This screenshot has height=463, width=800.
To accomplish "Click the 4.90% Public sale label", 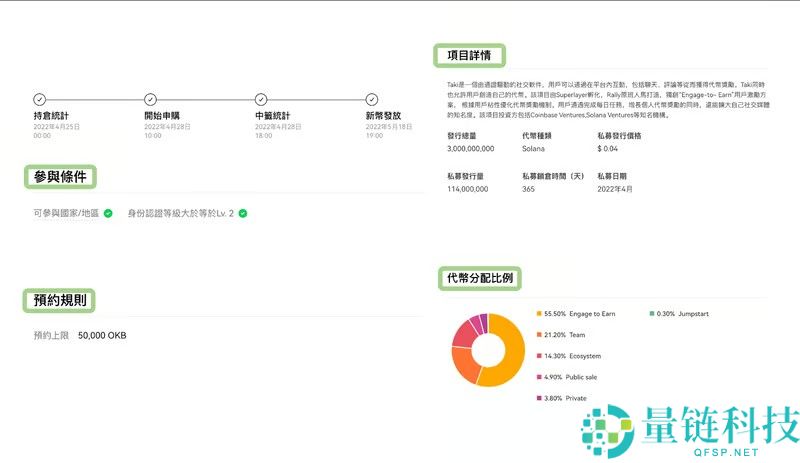I will pyautogui.click(x=570, y=377).
